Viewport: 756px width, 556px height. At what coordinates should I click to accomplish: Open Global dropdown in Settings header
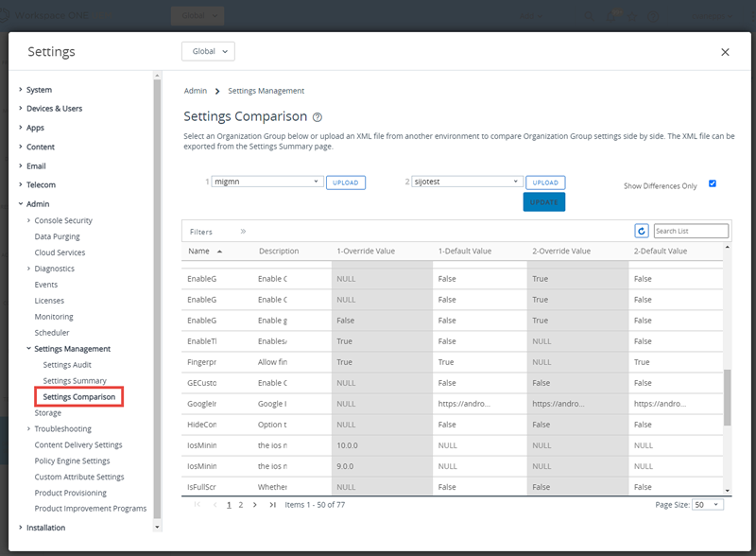click(208, 51)
